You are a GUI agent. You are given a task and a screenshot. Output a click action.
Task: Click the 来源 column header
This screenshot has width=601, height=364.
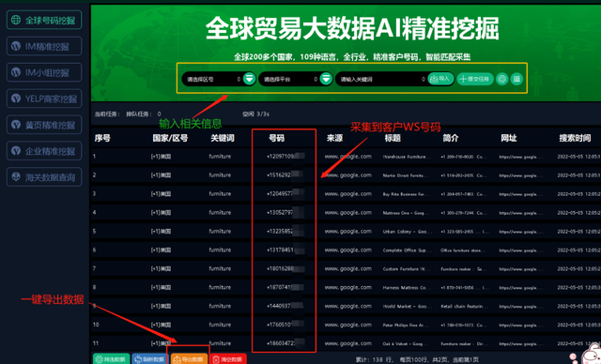pos(334,138)
